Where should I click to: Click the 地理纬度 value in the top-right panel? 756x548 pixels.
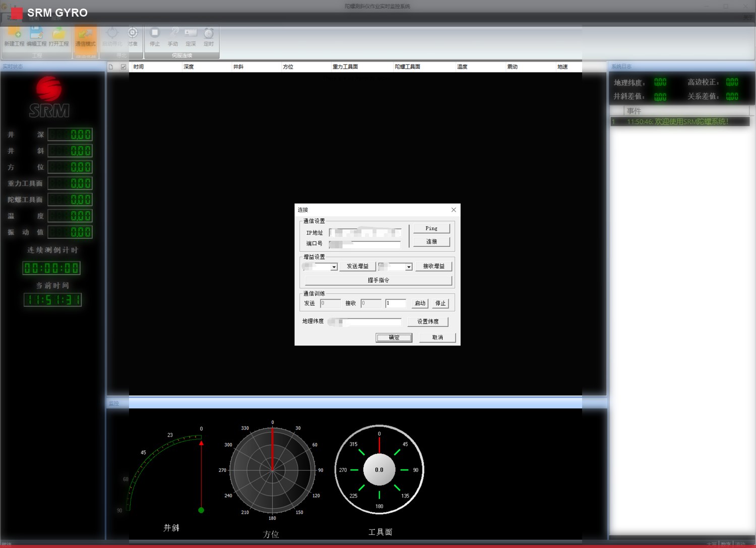pyautogui.click(x=660, y=82)
